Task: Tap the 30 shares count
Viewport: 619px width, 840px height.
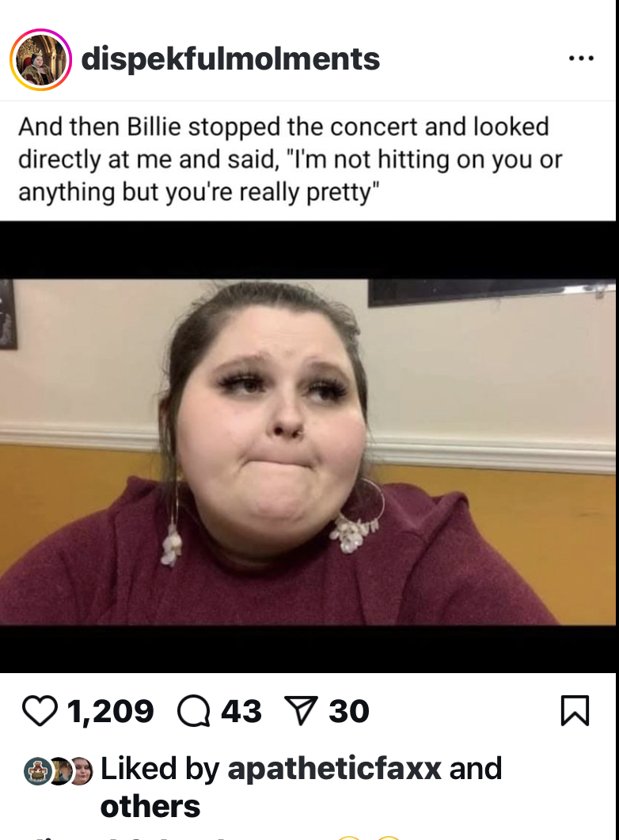Action: point(349,711)
